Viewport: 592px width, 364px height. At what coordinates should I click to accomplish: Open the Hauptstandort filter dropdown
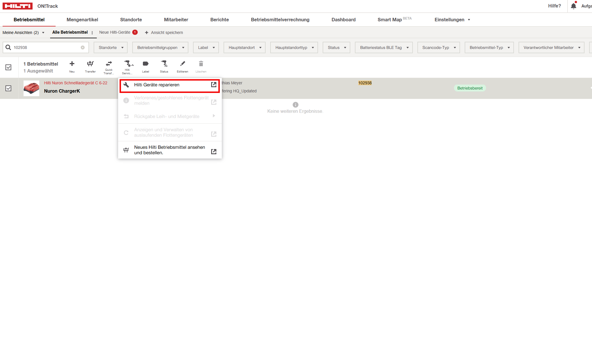pyautogui.click(x=245, y=47)
